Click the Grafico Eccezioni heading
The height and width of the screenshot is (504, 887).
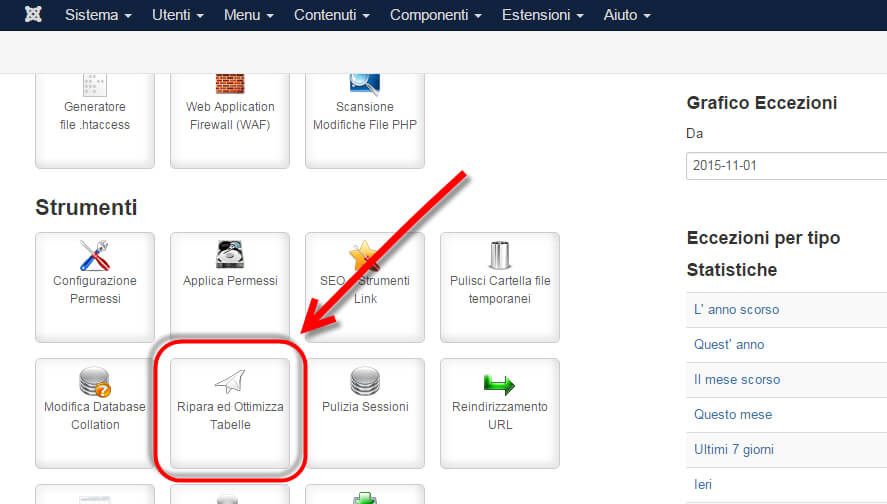(x=761, y=103)
